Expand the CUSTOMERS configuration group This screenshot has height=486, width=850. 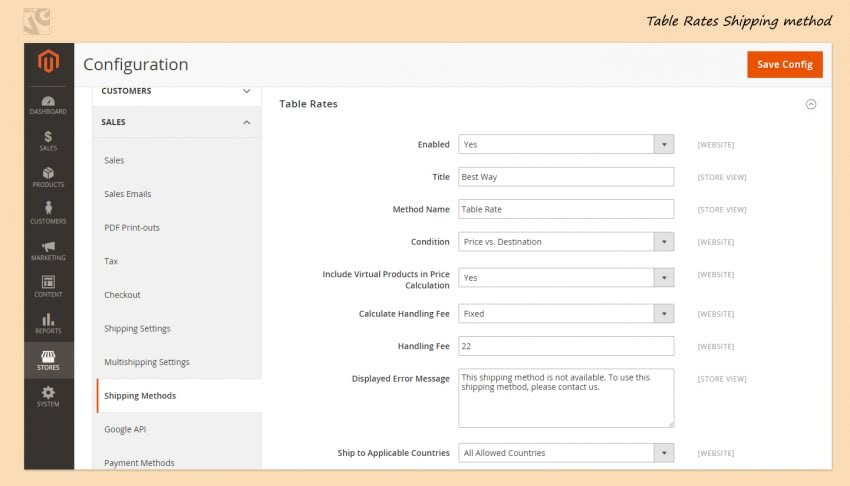coord(177,91)
